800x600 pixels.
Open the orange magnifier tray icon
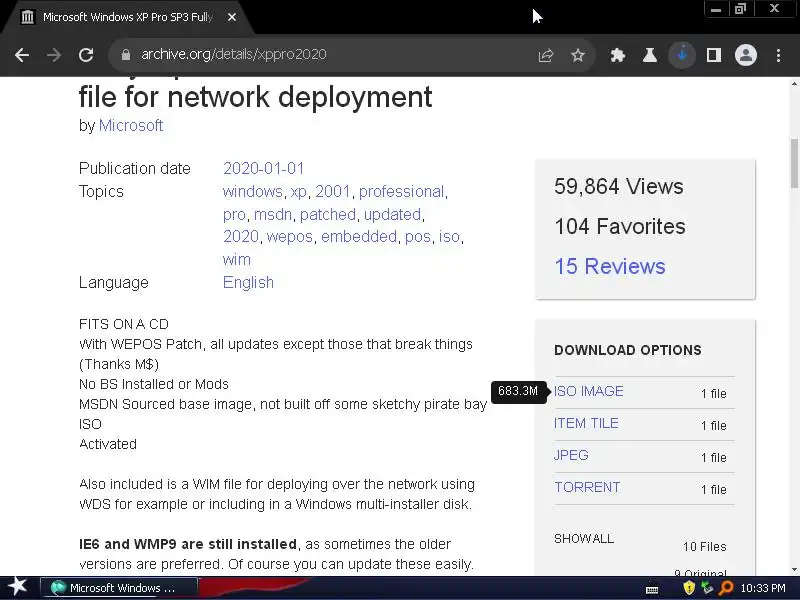(x=726, y=588)
